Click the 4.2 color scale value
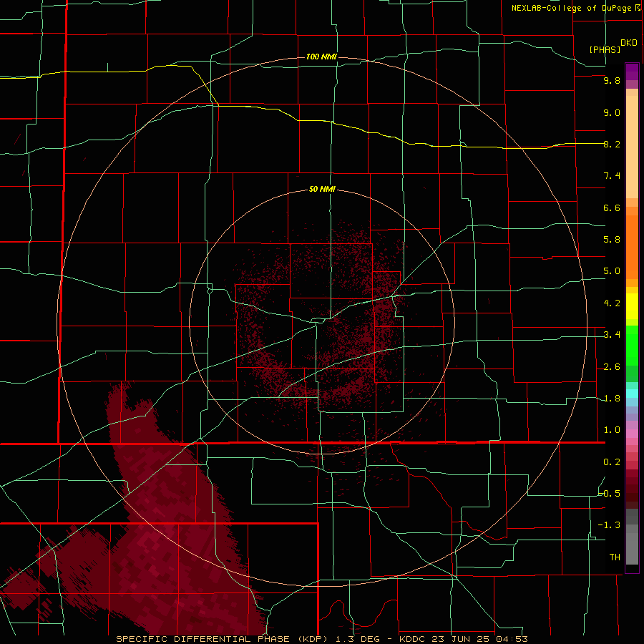The width and height of the screenshot is (644, 644). click(612, 303)
